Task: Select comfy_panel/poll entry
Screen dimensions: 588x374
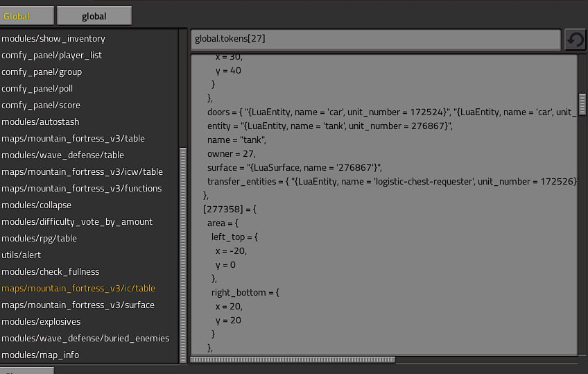Action: pos(37,89)
